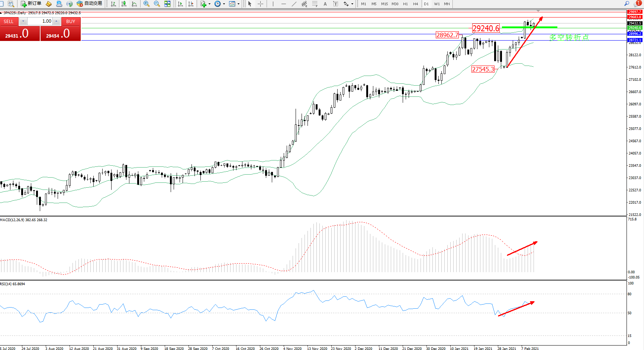Select the Crosshair cursor tool
The image size is (644, 350).
[260, 4]
